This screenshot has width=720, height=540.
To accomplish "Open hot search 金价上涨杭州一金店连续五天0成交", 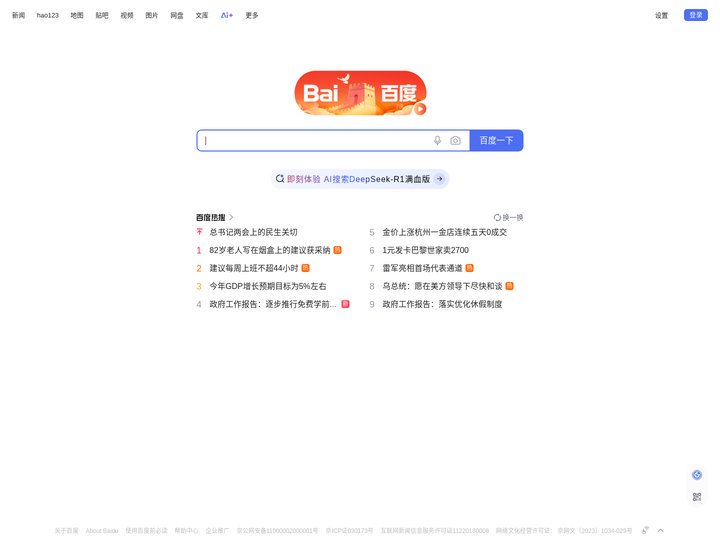I will tap(444, 232).
